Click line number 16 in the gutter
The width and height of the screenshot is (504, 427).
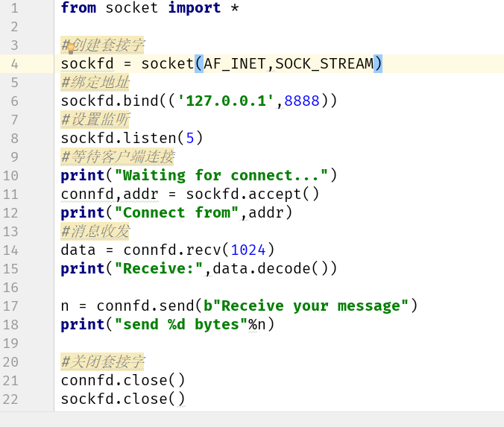pos(10,287)
